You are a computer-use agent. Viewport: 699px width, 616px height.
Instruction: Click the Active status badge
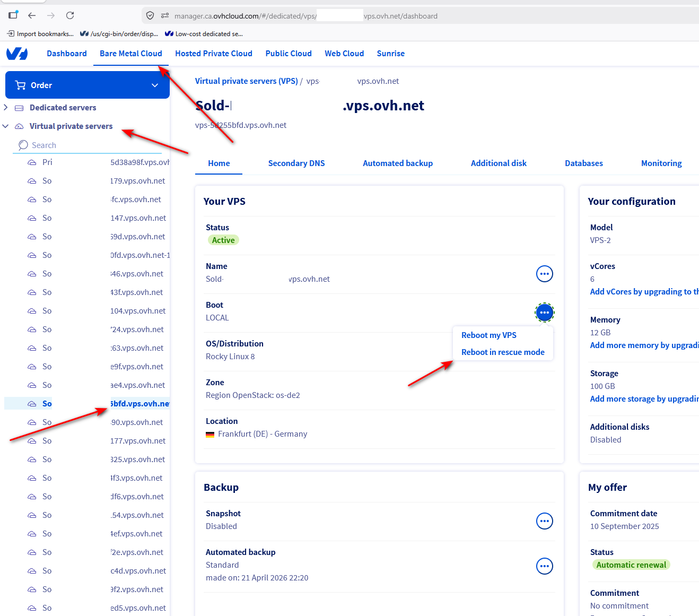point(223,240)
